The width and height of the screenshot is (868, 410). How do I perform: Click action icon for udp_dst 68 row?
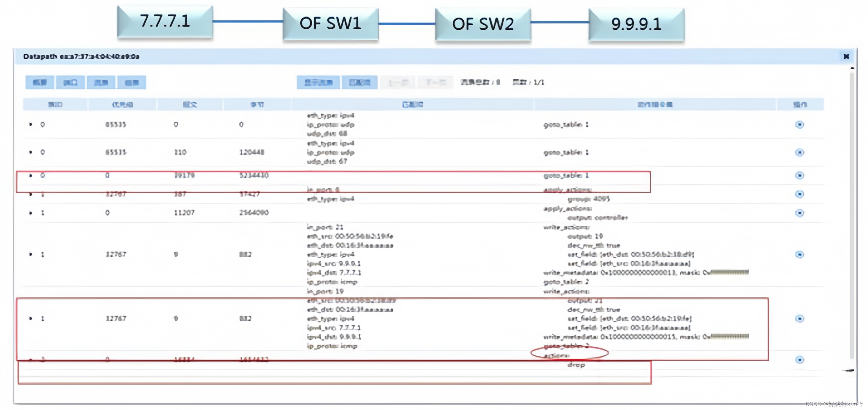799,125
